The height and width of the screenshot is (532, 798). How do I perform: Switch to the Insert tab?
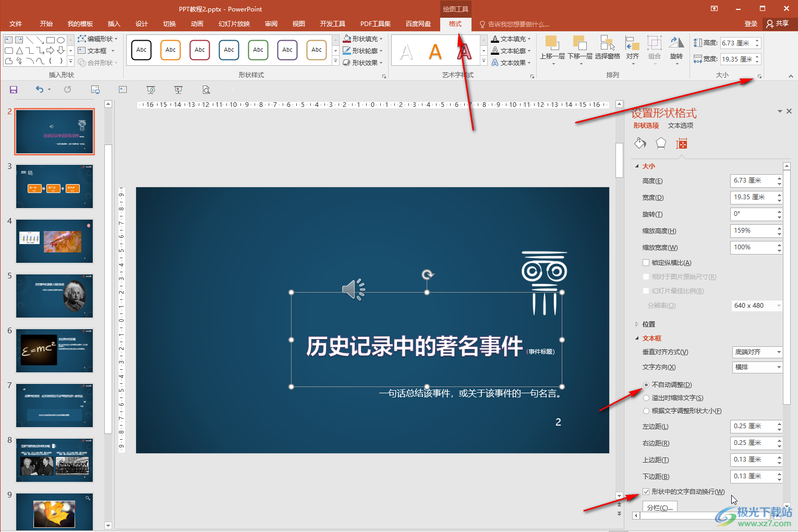(114, 24)
